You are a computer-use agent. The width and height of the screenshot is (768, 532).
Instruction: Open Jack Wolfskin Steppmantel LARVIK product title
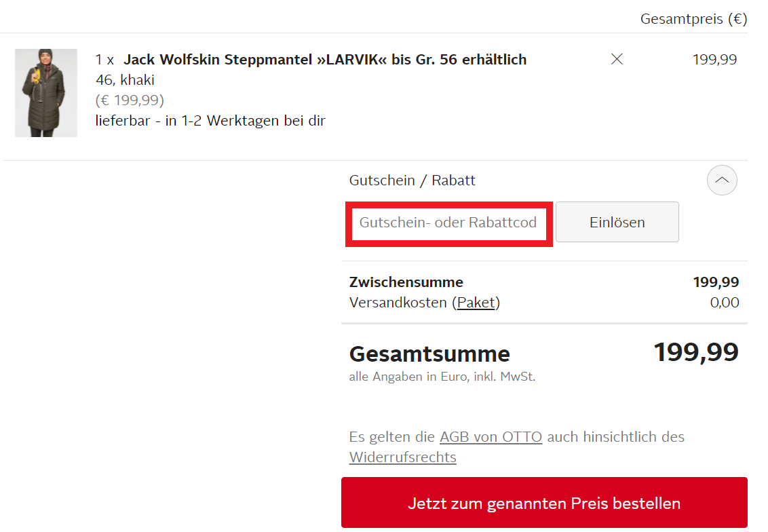(325, 60)
